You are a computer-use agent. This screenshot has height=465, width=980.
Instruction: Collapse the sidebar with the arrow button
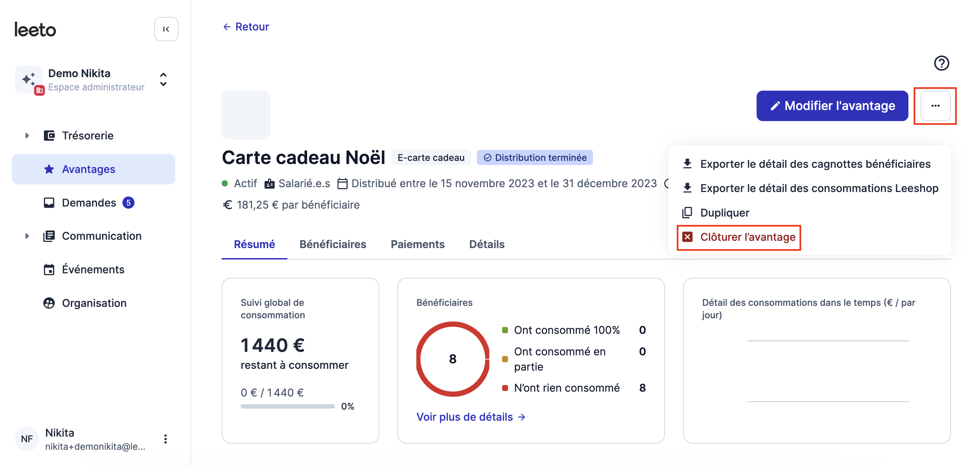coord(166,29)
